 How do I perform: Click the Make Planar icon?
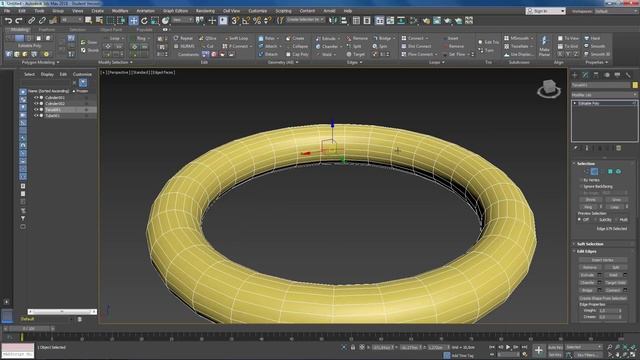click(544, 46)
